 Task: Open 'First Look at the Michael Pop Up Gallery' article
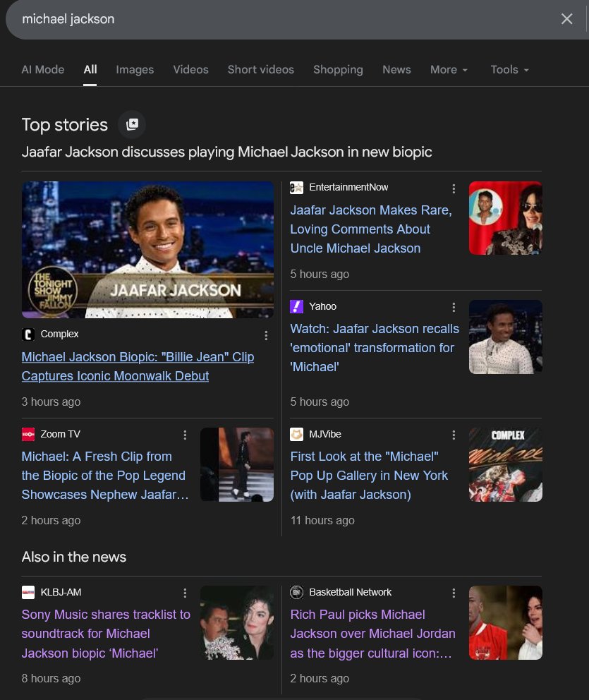tap(369, 476)
